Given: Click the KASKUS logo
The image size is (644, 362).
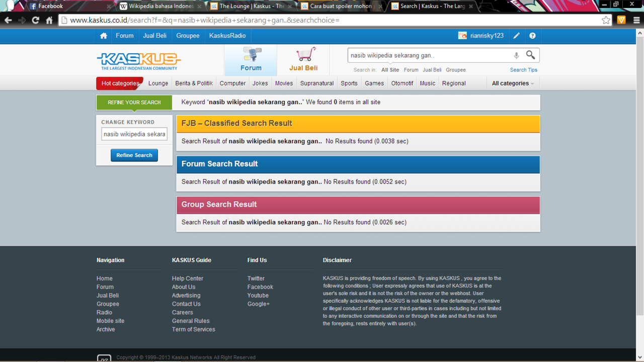Looking at the screenshot, I should (139, 61).
